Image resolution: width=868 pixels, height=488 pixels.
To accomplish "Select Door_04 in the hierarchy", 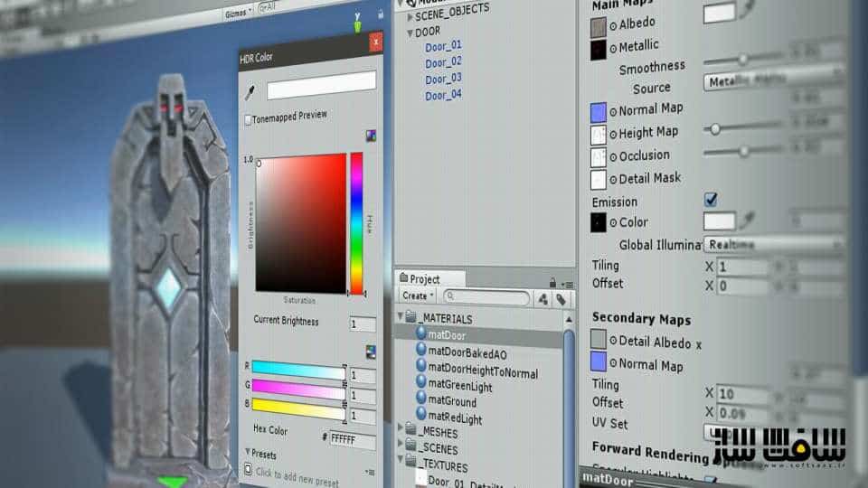I will [443, 95].
